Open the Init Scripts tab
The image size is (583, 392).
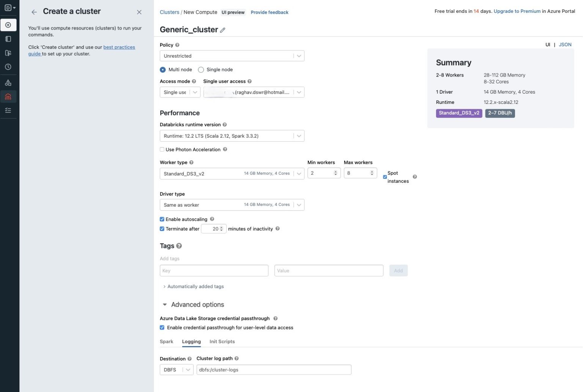pyautogui.click(x=222, y=341)
